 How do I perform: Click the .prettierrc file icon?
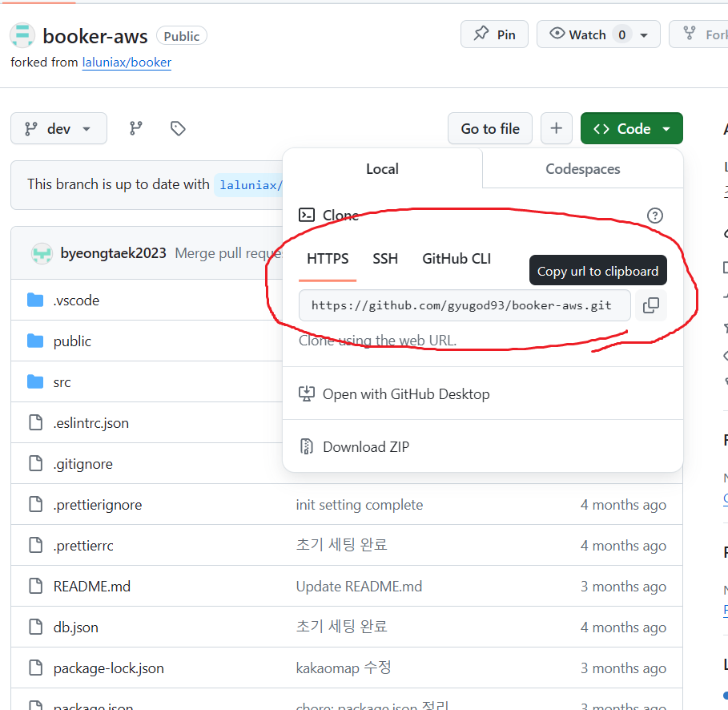click(36, 545)
